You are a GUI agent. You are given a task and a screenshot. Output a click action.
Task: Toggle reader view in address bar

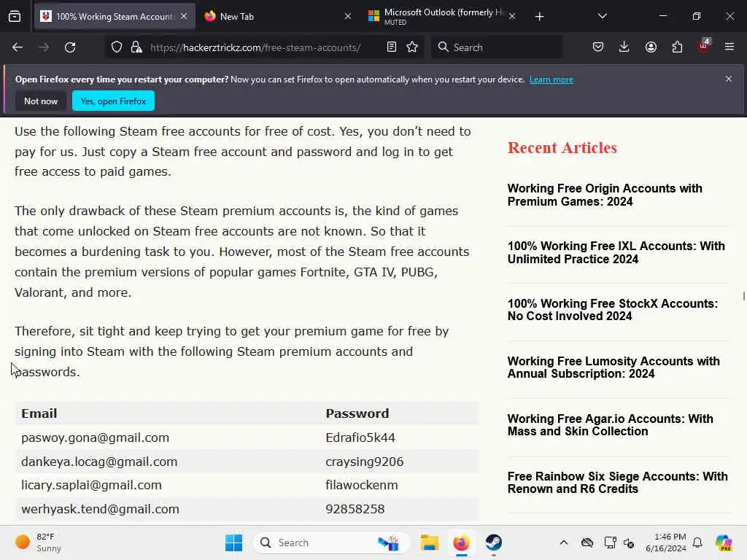[392, 47]
